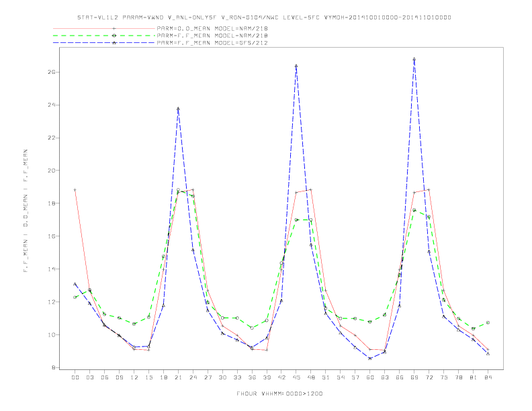Screen dimensions: 532x411
Task: Click x-axis tick label 39
Action: [x=267, y=377]
